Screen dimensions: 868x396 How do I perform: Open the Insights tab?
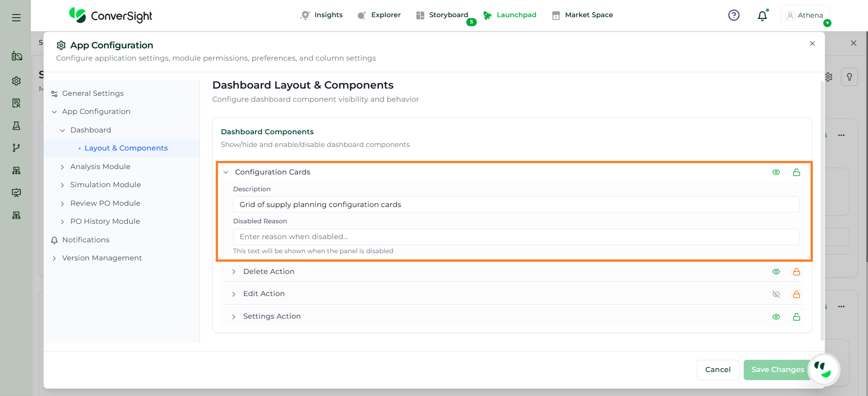click(x=322, y=15)
